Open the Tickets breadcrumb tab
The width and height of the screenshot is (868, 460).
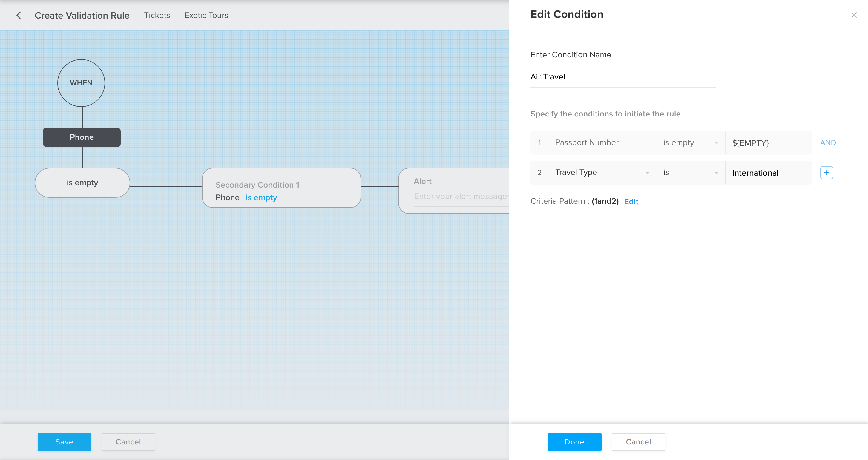pos(157,16)
